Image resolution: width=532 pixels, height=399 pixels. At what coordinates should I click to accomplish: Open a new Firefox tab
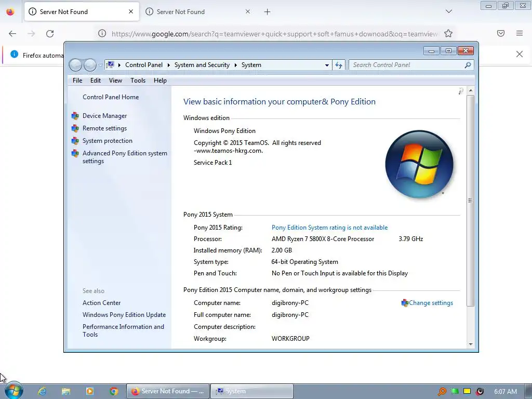coord(268,12)
